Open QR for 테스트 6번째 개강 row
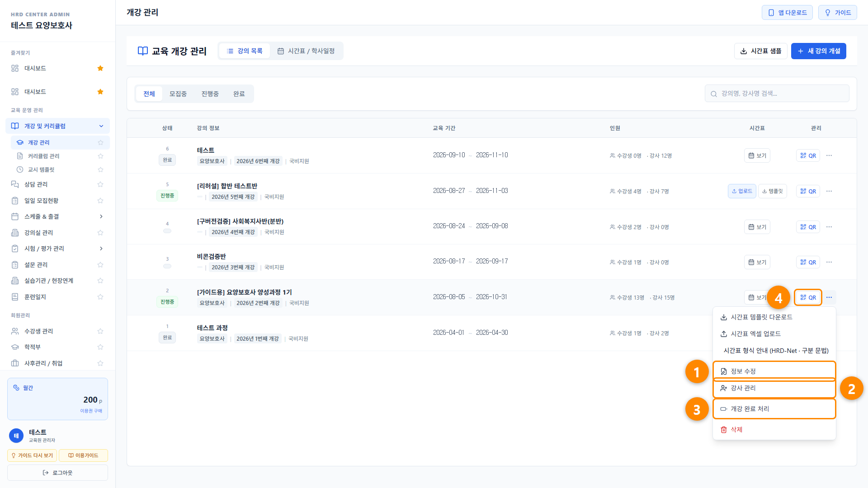 (x=808, y=155)
